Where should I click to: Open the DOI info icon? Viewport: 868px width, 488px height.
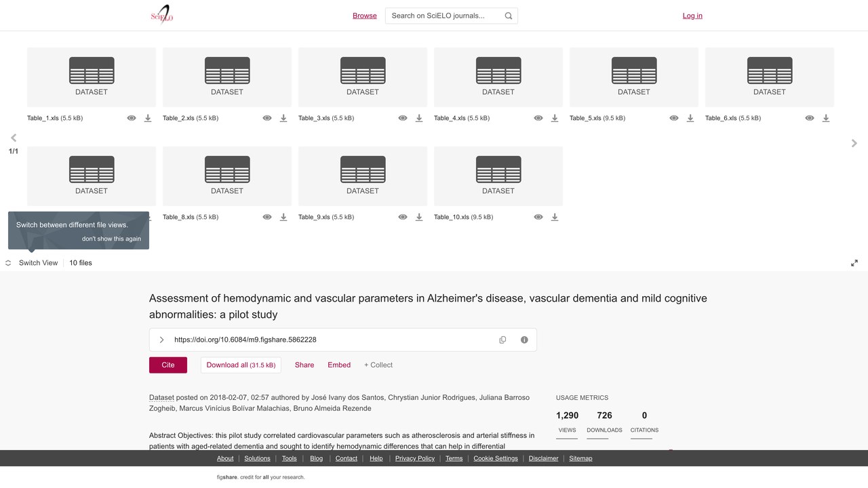point(524,340)
